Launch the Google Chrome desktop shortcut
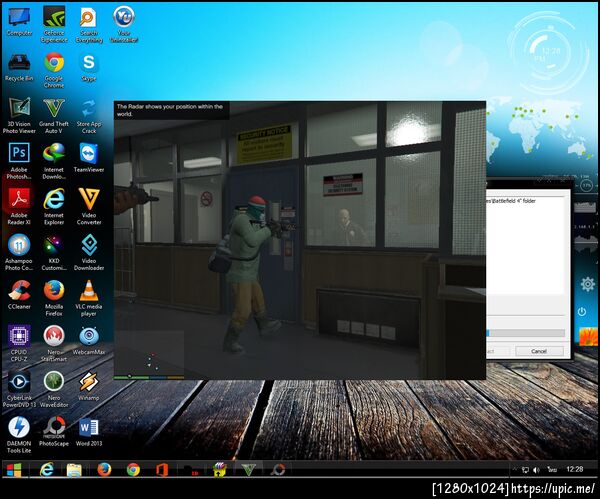 click(54, 70)
